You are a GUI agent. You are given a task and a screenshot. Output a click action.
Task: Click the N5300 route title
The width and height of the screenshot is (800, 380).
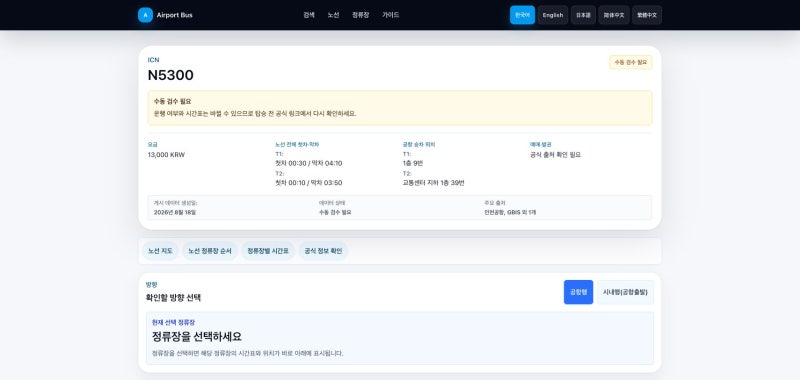coord(170,75)
